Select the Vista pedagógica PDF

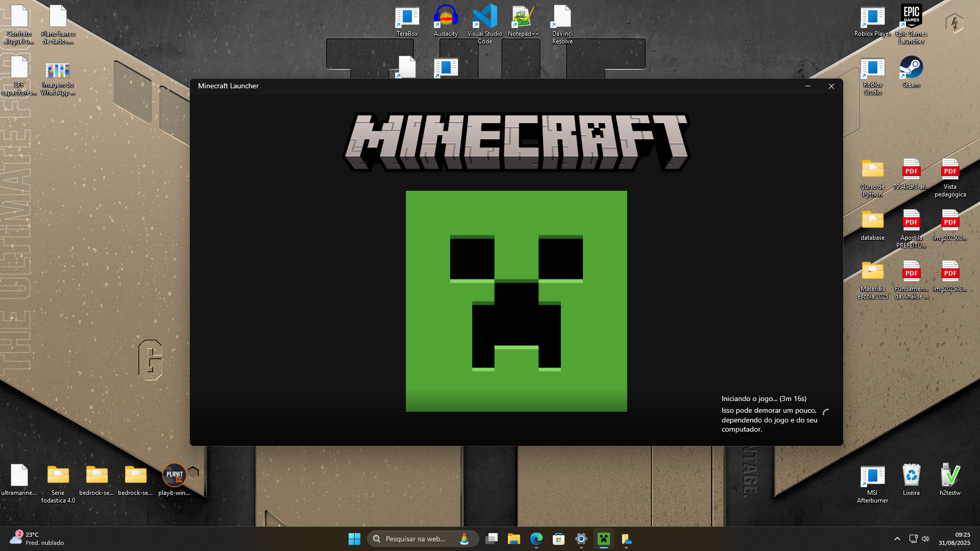950,178
